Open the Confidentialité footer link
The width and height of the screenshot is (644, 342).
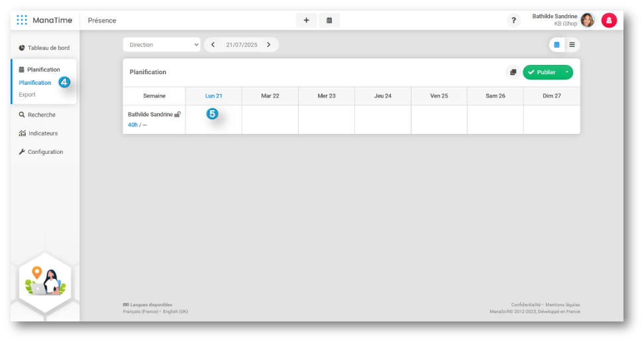tap(525, 305)
